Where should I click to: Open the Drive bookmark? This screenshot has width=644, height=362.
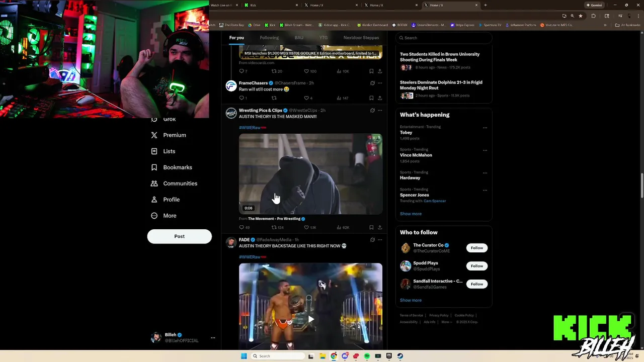pyautogui.click(x=255, y=25)
